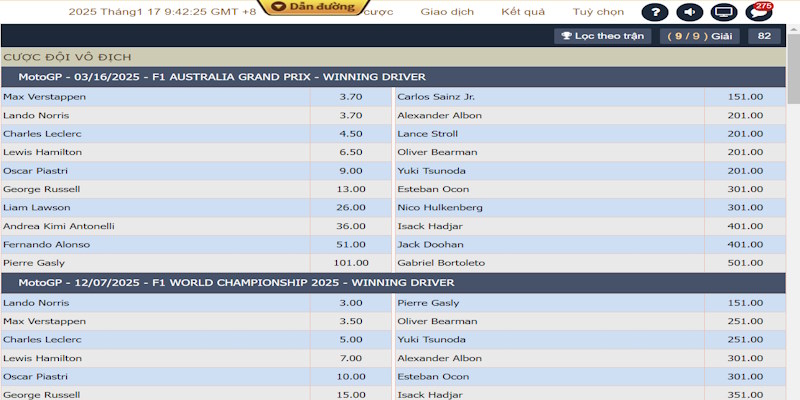Select Australia GP Yuki Tsunoda odds 201.00
The image size is (800, 400).
745,171
